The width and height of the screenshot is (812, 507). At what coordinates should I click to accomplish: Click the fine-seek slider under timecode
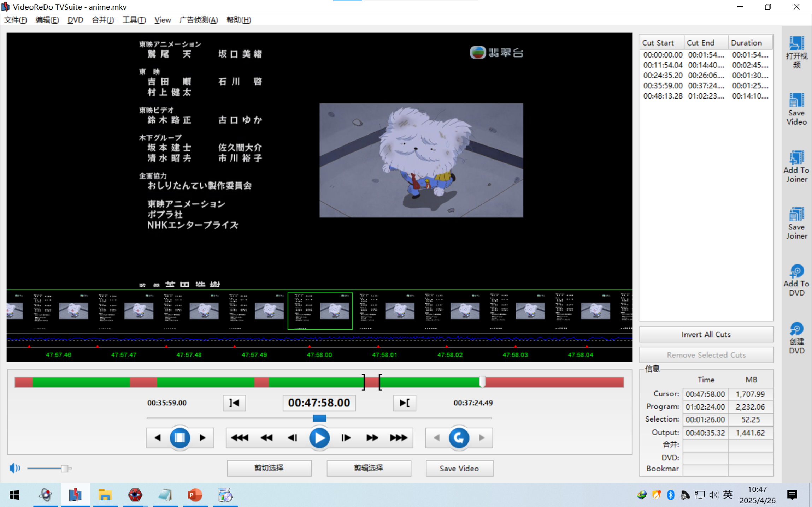click(319, 418)
